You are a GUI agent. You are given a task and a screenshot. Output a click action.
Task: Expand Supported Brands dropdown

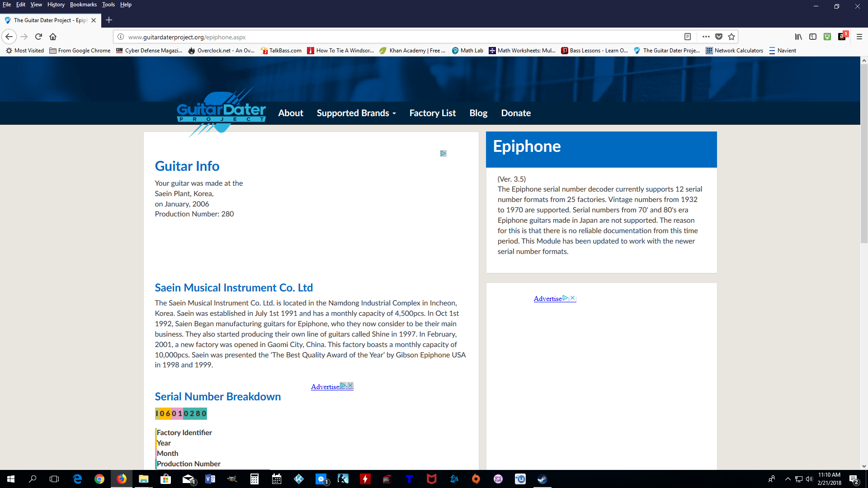click(356, 113)
